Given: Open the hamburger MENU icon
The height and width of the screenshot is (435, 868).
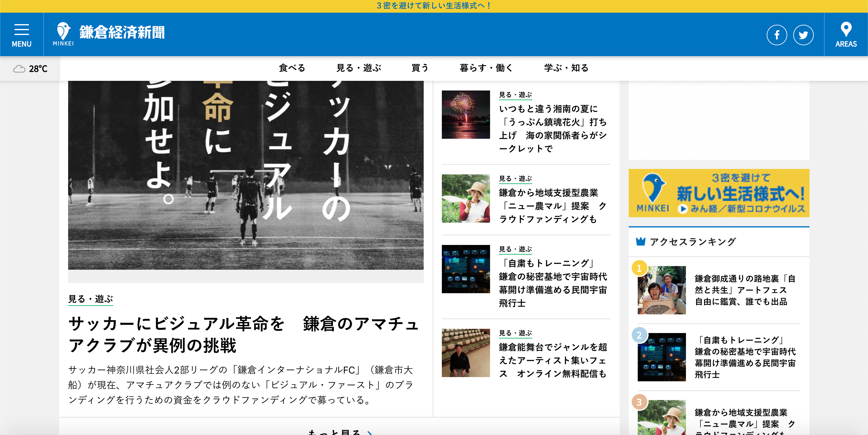Looking at the screenshot, I should point(22,30).
